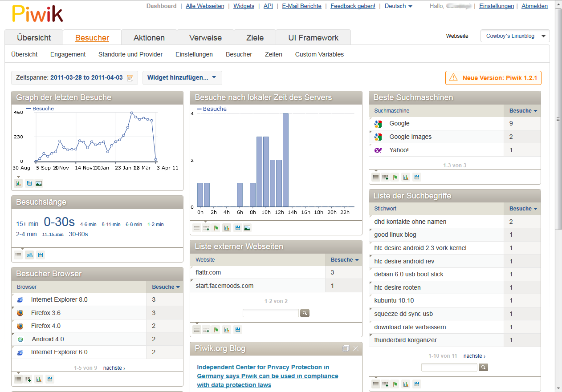Click Neue Version: Piwik 1.2.1 notice
This screenshot has height=392, width=562.
tap(493, 78)
